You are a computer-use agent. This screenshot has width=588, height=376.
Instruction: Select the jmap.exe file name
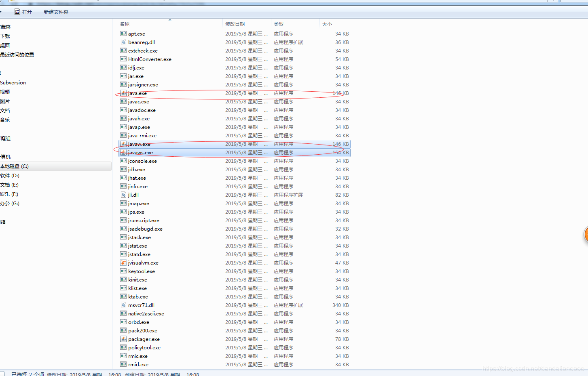[139, 204]
